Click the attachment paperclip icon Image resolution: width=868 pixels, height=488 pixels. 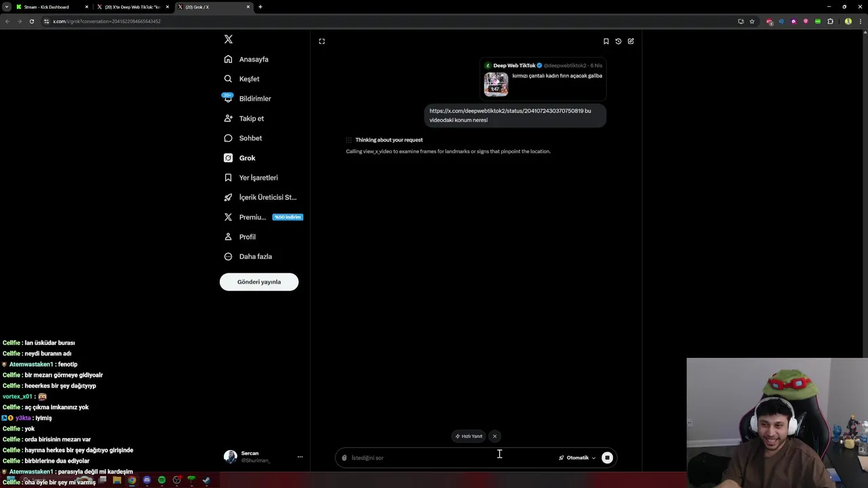tap(344, 458)
